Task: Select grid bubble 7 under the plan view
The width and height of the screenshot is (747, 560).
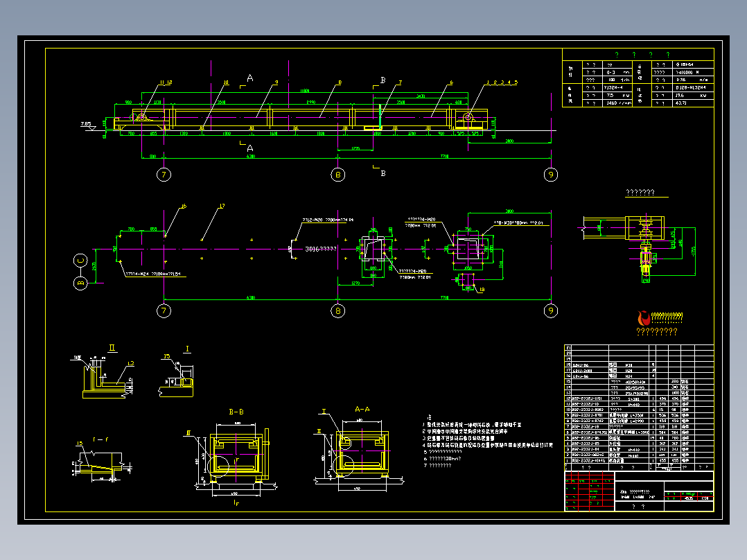Action: tap(164, 310)
